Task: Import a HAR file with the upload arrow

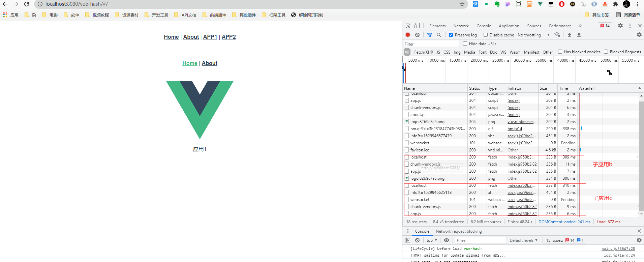Action: click(x=570, y=35)
